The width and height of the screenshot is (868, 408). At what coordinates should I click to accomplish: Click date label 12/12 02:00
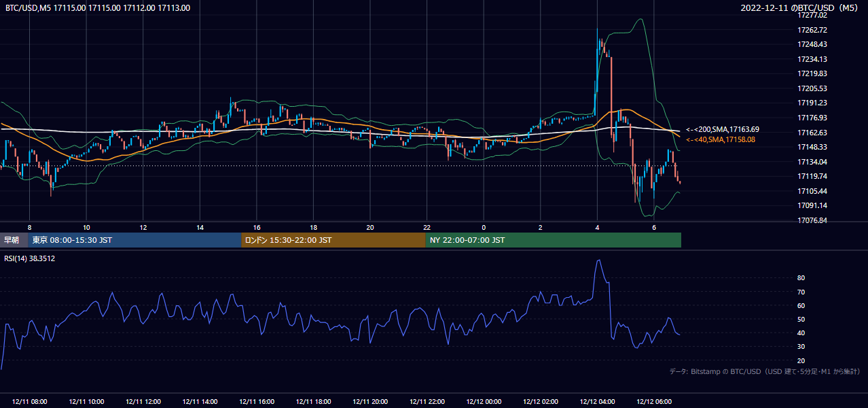pos(541,401)
